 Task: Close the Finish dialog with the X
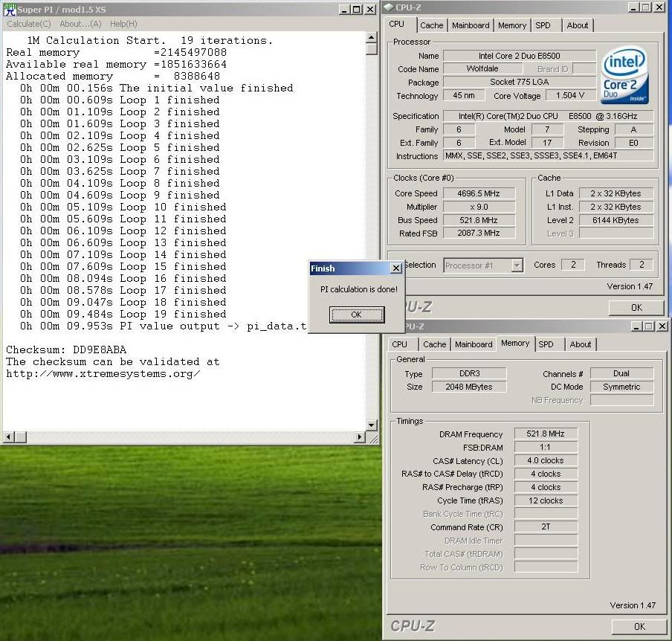(396, 268)
